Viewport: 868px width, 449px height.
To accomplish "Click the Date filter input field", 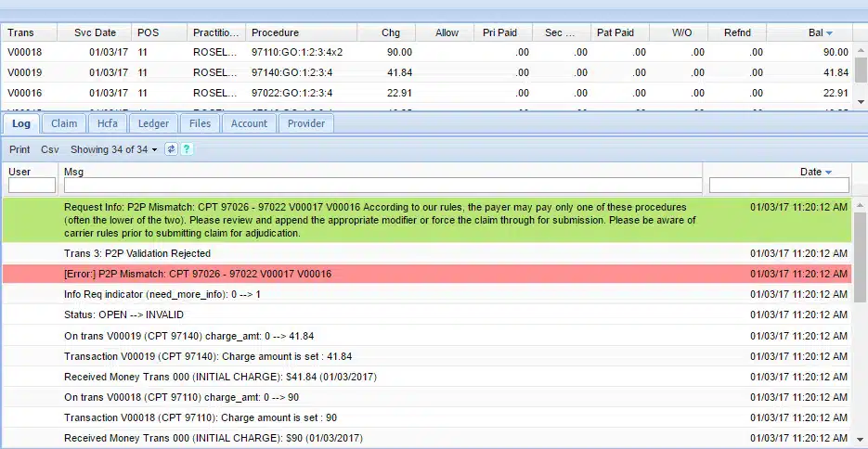I will pos(779,186).
